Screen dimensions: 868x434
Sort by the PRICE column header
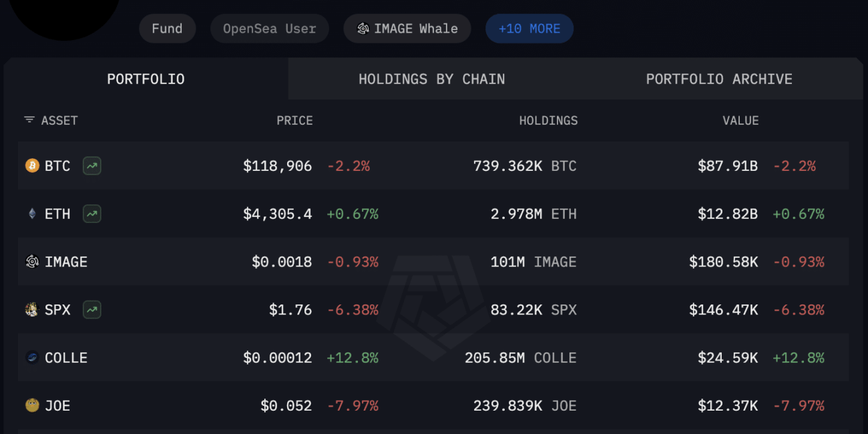click(294, 121)
